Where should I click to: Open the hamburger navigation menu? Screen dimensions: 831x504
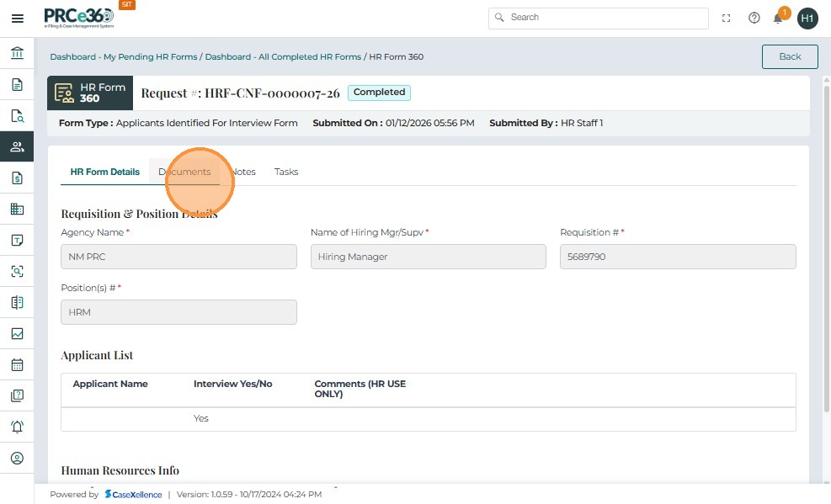tap(17, 18)
